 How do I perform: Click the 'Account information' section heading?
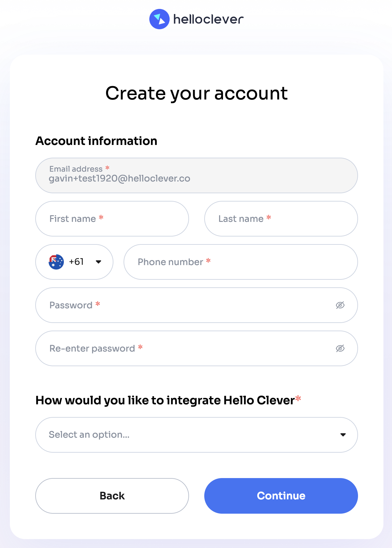coord(96,141)
